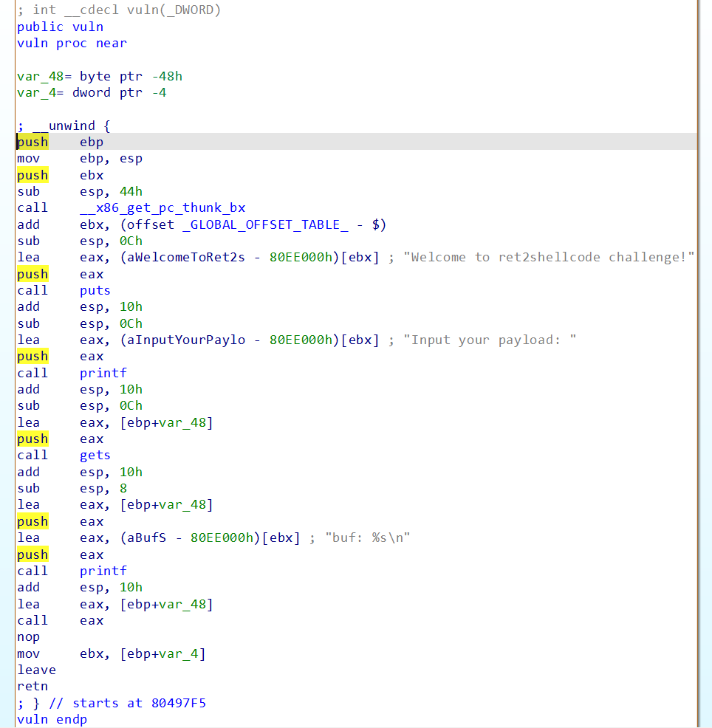Image resolution: width=712 pixels, height=728 pixels.
Task: Follow the second printf call after aBufS
Action: (103, 571)
